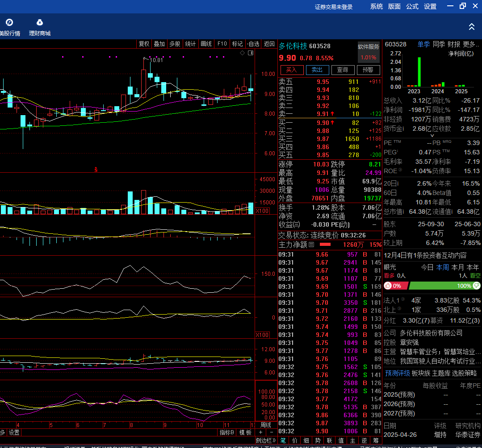Image resolution: width=482 pixels, height=448 pixels.
Task: Toggle the side panel icon beside the diamond
Action: [x=250, y=53]
